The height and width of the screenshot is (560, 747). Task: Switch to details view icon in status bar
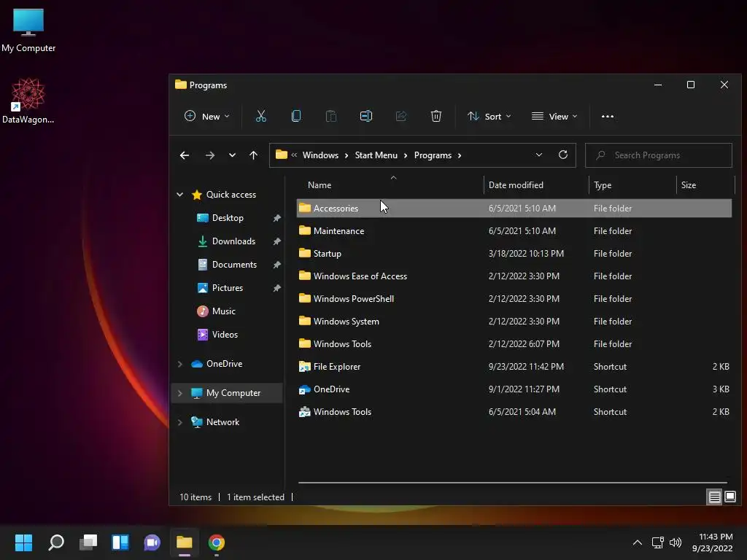pos(715,497)
